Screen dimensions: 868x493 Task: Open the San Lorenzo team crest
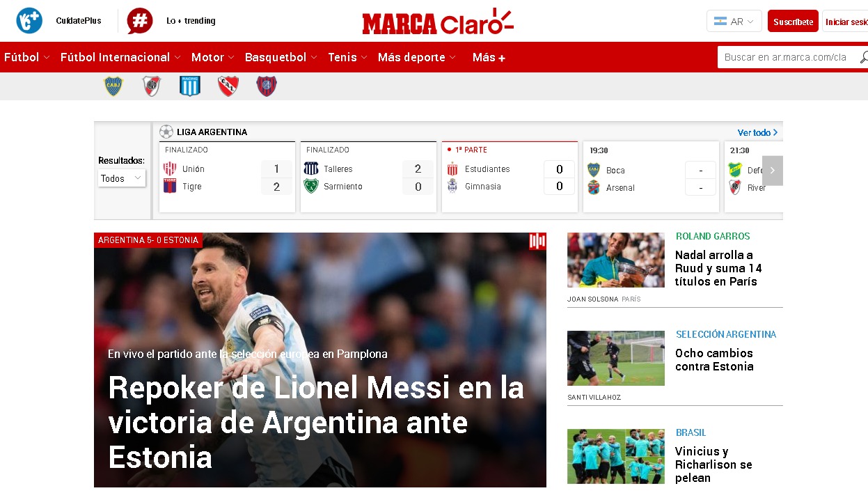click(267, 86)
